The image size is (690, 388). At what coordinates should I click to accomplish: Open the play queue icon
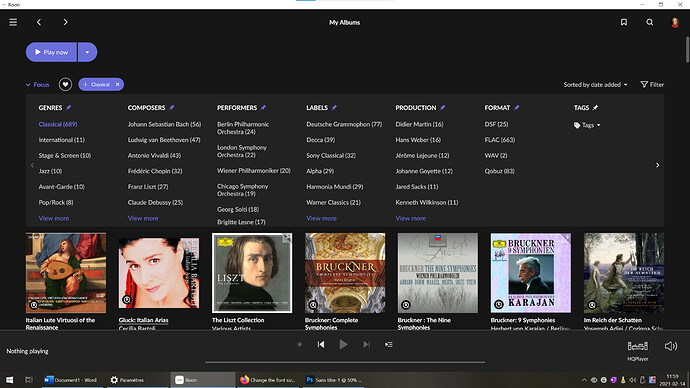389,344
